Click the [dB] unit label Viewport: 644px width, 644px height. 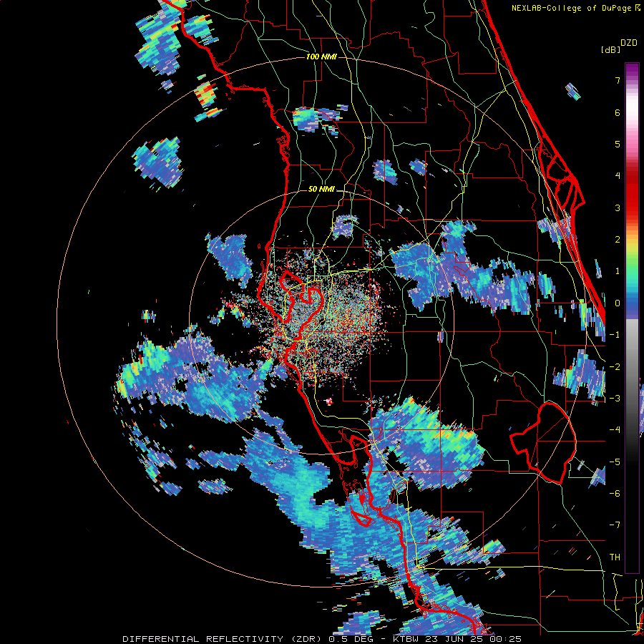pyautogui.click(x=610, y=49)
